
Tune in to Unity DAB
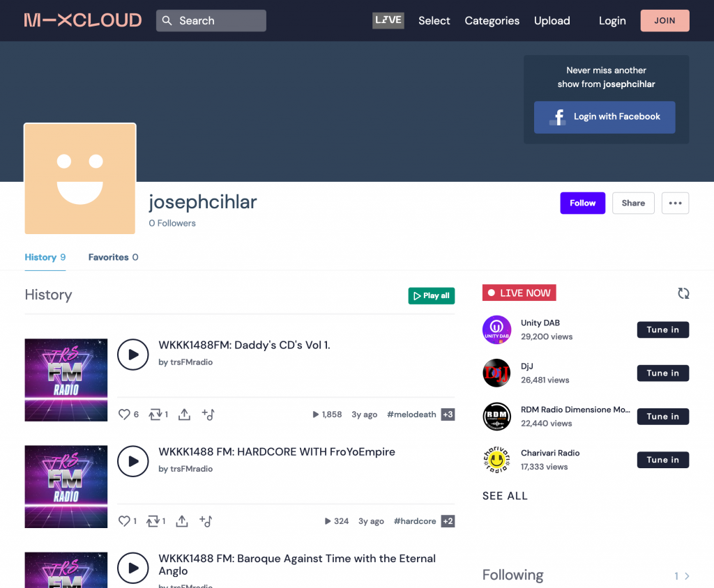663,330
